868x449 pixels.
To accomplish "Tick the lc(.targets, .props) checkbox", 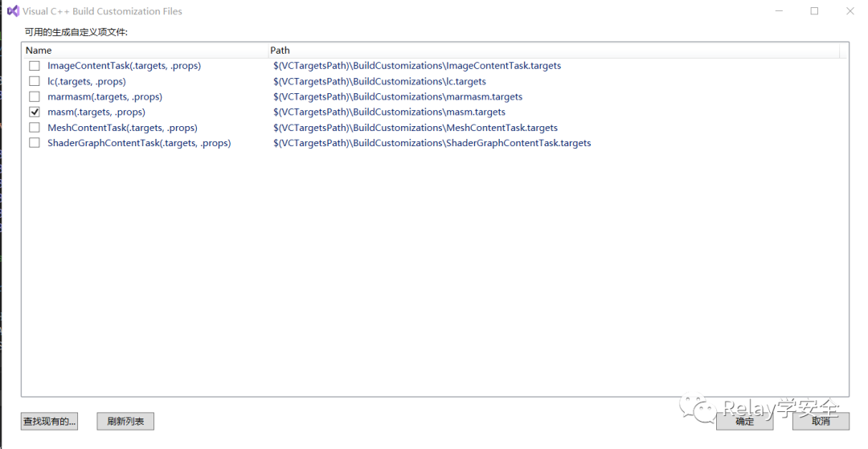I will click(35, 81).
